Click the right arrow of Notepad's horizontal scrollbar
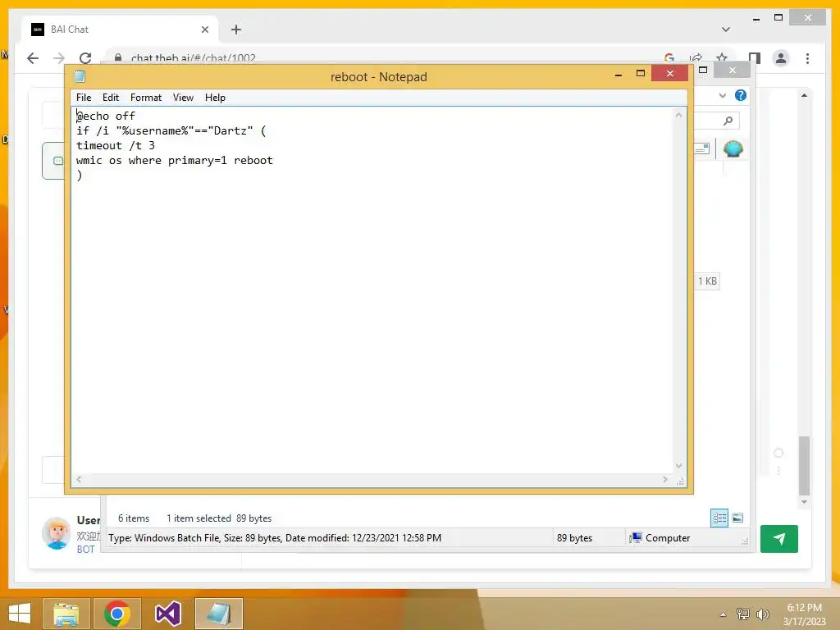Viewport: 840px width, 630px height. (664, 479)
